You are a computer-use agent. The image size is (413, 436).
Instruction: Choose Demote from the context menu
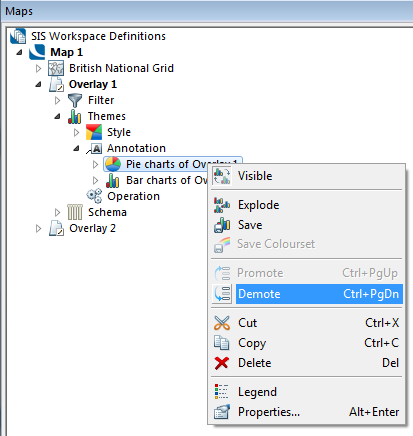(307, 294)
